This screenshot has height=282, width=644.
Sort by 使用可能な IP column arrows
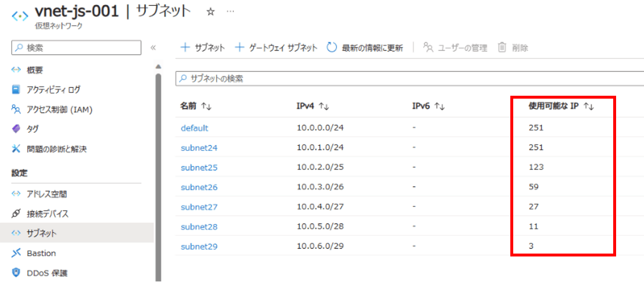pyautogui.click(x=589, y=107)
